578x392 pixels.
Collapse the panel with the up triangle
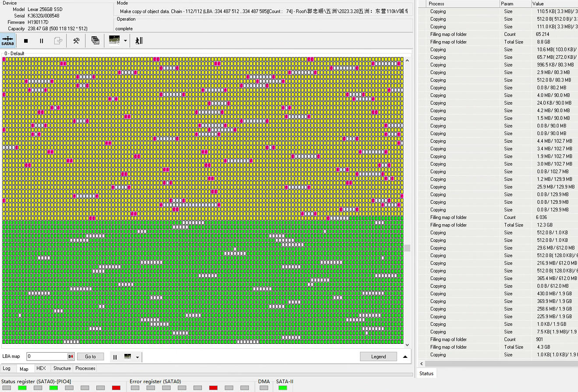405,357
